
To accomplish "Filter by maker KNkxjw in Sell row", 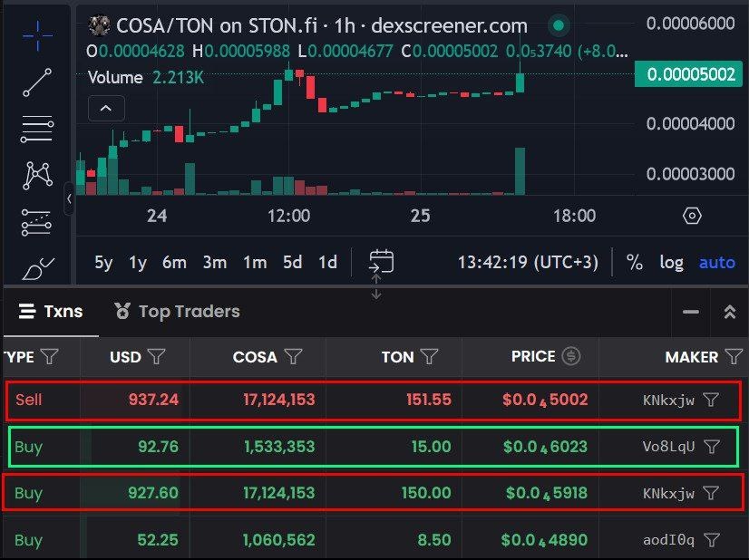I will (x=711, y=400).
